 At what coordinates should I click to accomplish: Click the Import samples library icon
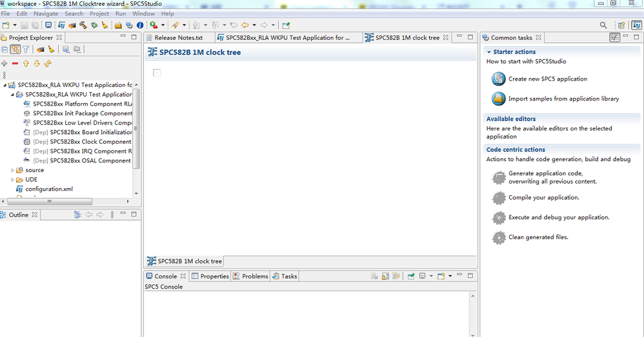499,99
